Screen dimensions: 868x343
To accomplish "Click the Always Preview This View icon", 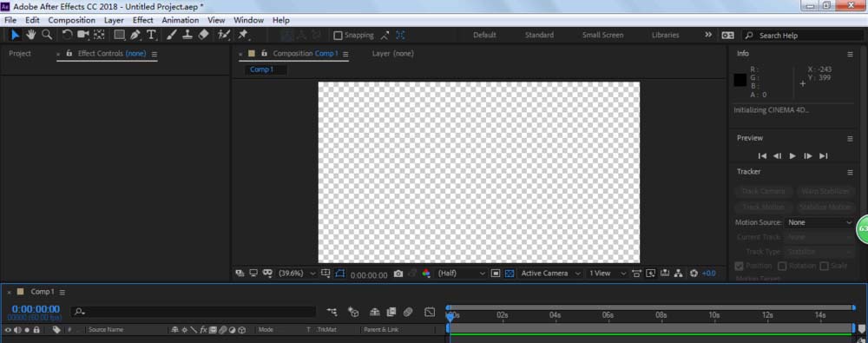I will (240, 274).
